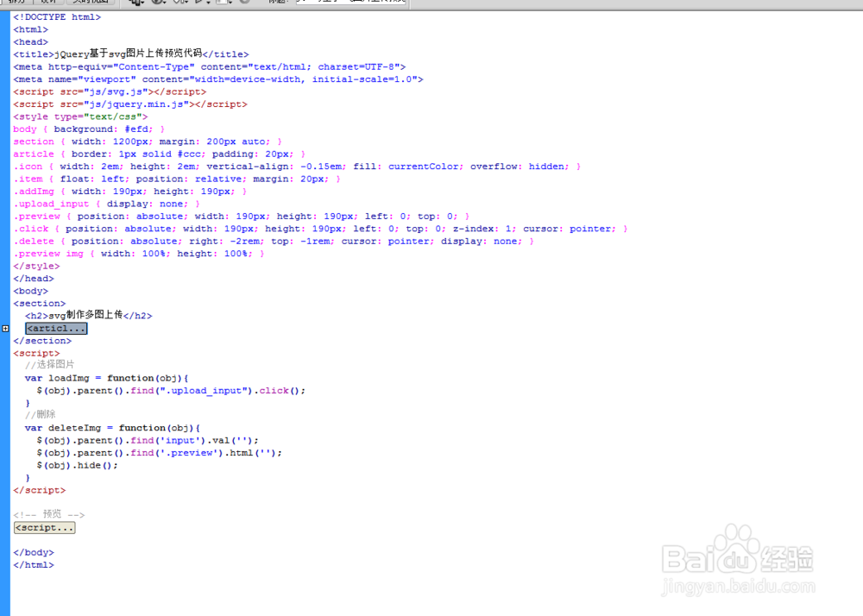Click the meta http-equiv Content-Type line
863x616 pixels.
coord(210,67)
